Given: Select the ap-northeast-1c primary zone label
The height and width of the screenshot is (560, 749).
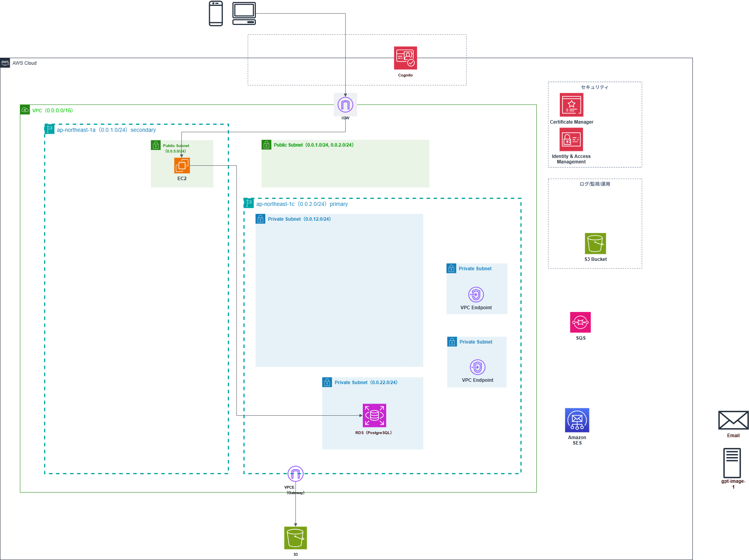Looking at the screenshot, I should [302, 204].
